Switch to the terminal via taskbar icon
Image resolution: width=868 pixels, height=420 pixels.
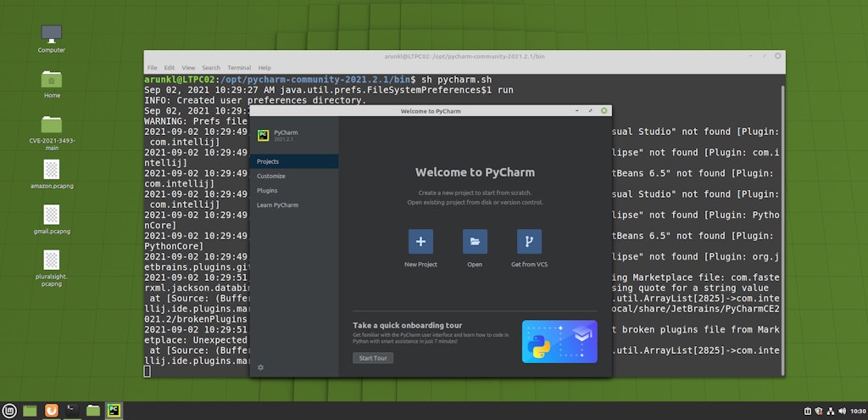(73, 411)
